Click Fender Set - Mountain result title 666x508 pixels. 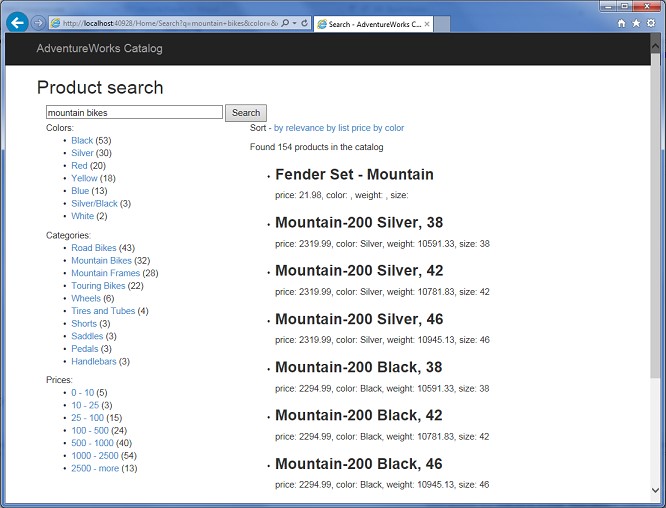tap(355, 175)
